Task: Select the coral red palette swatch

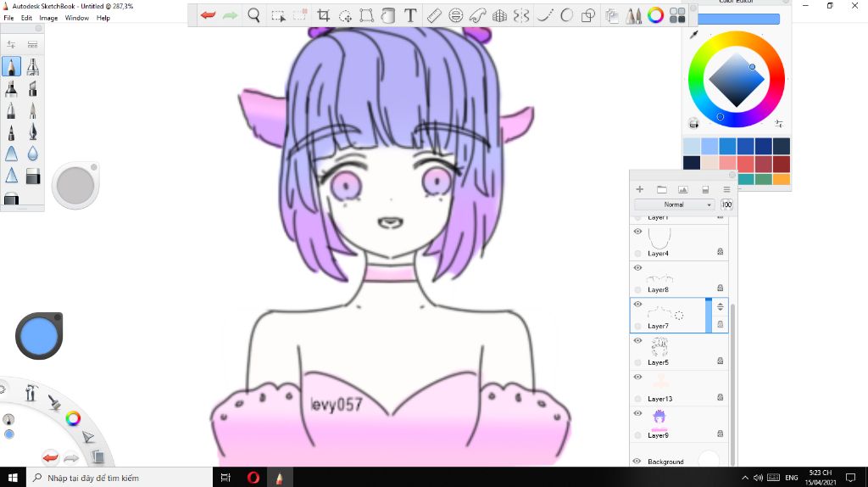Action: pyautogui.click(x=745, y=163)
